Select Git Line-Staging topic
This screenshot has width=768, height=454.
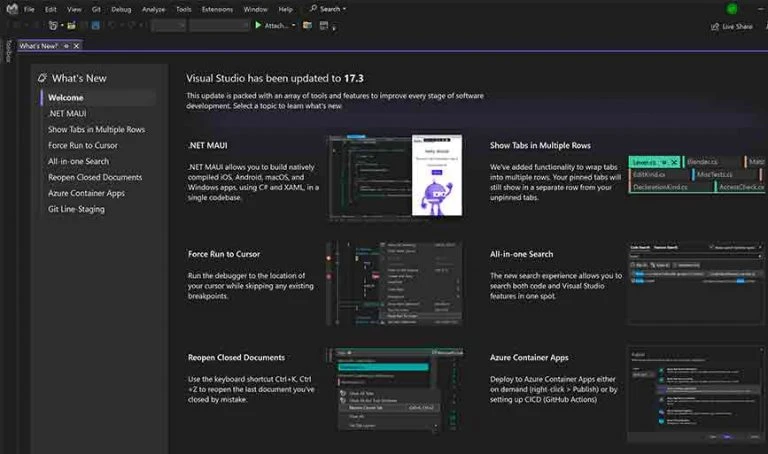[x=76, y=209]
